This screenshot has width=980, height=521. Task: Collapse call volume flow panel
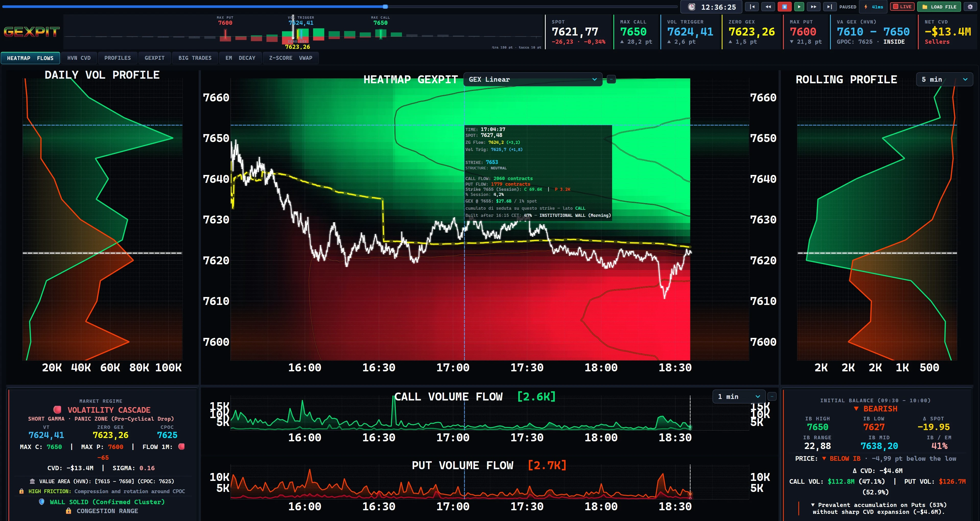pyautogui.click(x=772, y=397)
